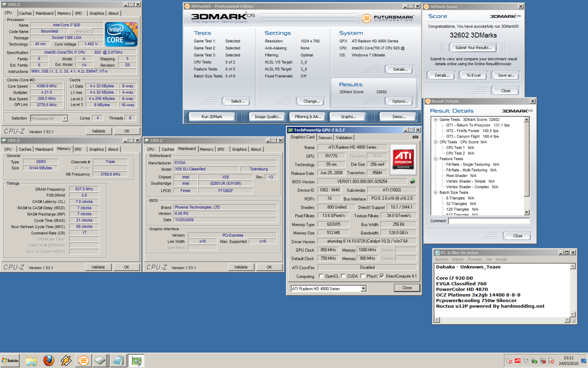The height and width of the screenshot is (368, 588).
Task: Open the Caches tab in top CPU-Z window
Action: 25,13
